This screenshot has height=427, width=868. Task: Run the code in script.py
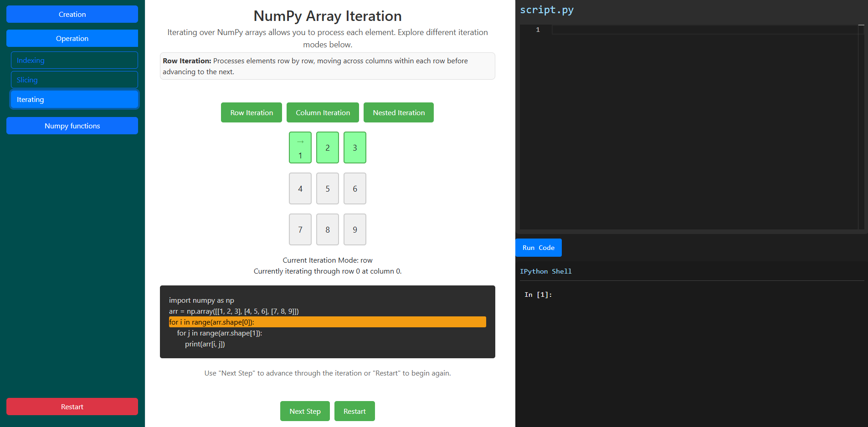click(538, 248)
